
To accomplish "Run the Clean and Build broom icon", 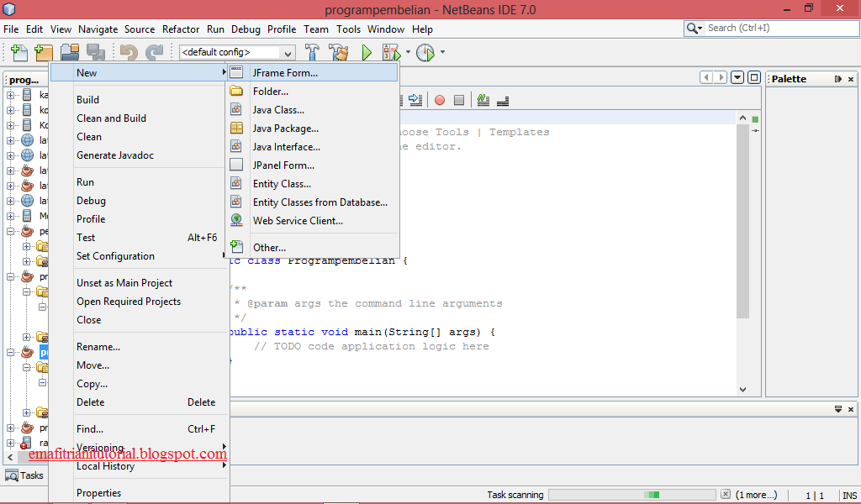I will 338,52.
